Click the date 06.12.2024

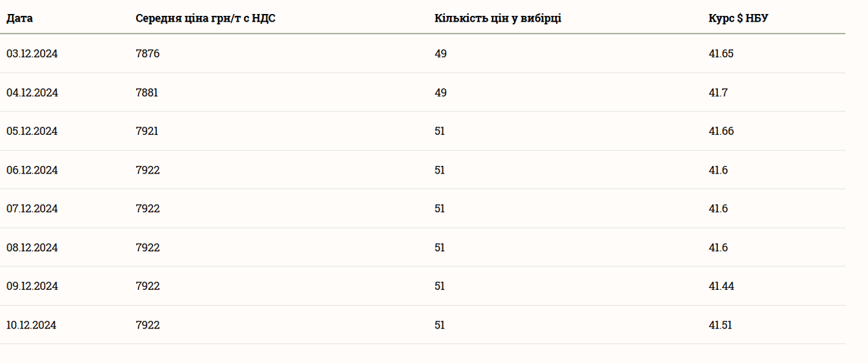(32, 170)
